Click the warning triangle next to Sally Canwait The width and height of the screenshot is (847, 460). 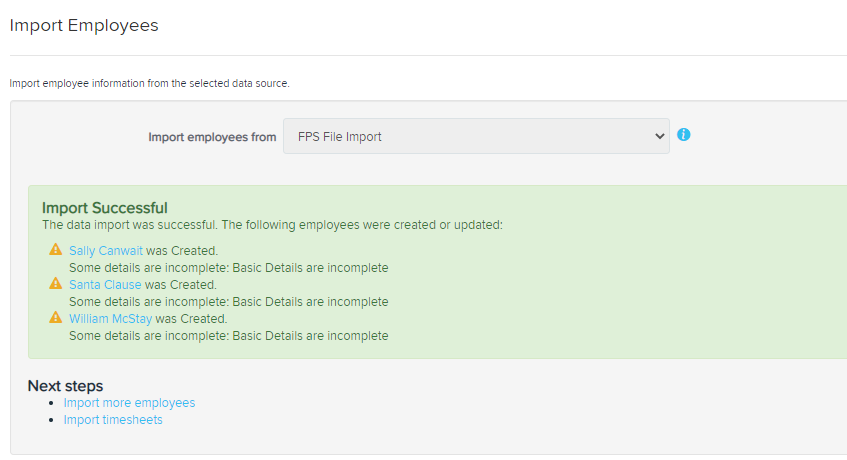[56, 249]
